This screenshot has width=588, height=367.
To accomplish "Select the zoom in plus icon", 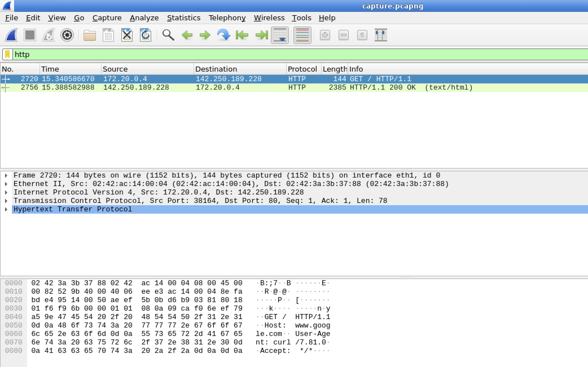I will 325,35.
